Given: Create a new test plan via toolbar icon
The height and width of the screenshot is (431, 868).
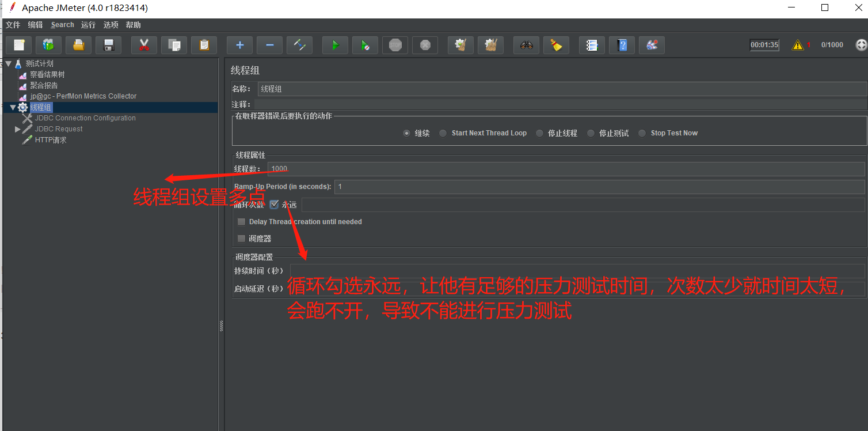Looking at the screenshot, I should [19, 45].
